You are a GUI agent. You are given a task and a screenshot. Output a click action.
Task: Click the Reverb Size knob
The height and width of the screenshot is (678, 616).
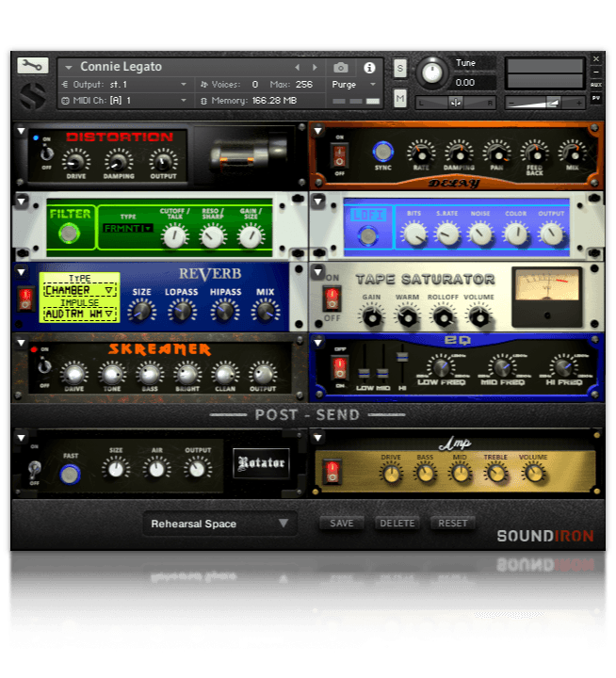[141, 311]
